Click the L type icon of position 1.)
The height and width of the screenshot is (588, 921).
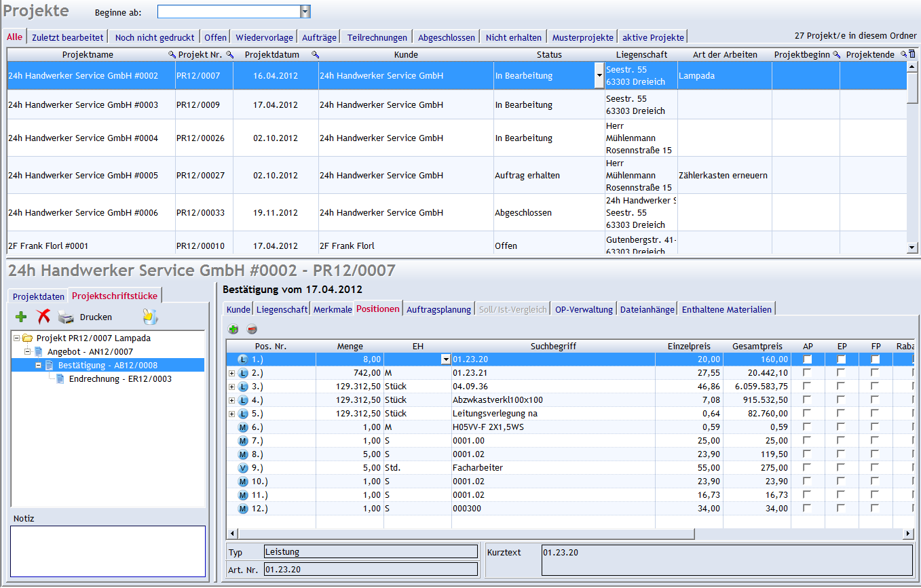click(x=243, y=359)
